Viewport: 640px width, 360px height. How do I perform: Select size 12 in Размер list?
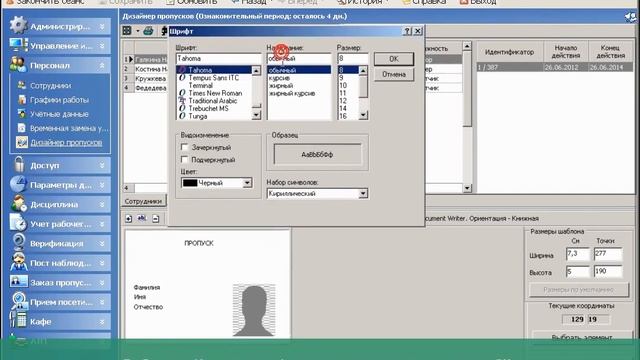[x=343, y=101]
